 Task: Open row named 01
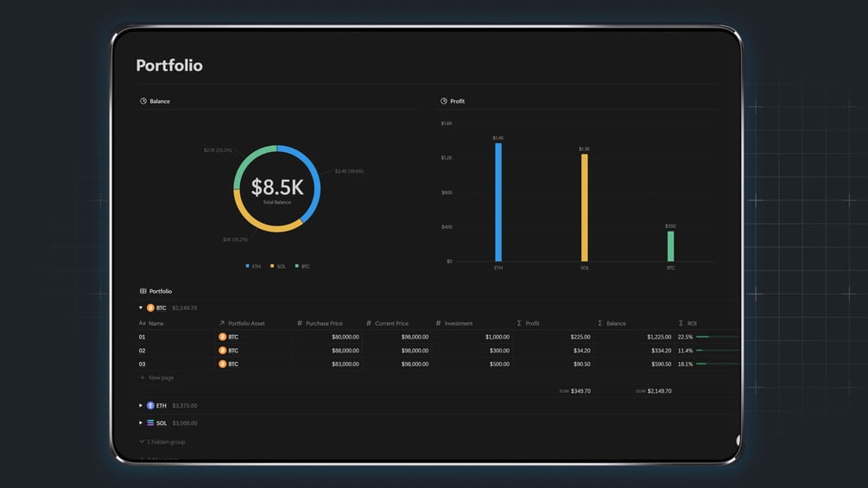[x=143, y=337]
